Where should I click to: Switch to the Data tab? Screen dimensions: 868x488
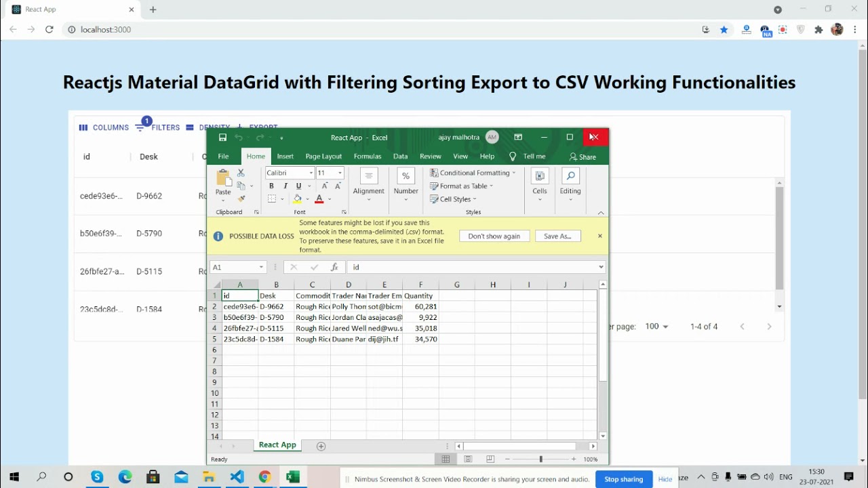[401, 157]
